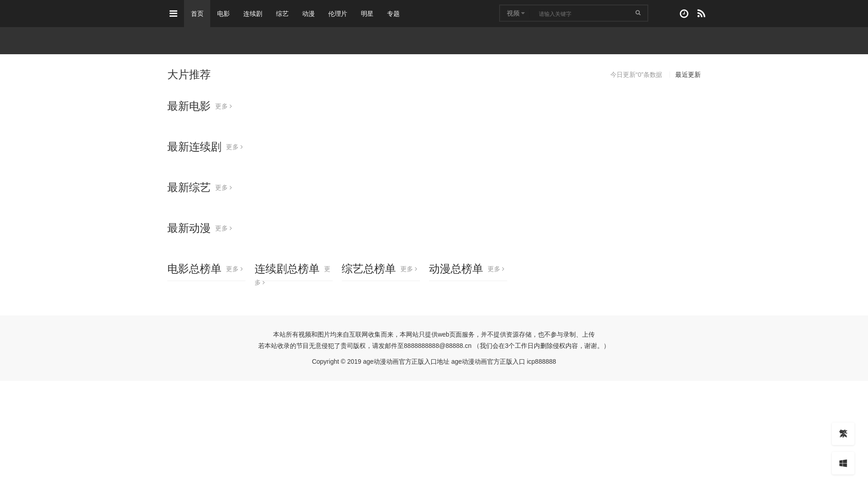Viewport: 868px width, 488px height.
Task: Switch to traditional Chinese with 繁 button
Action: [x=843, y=434]
